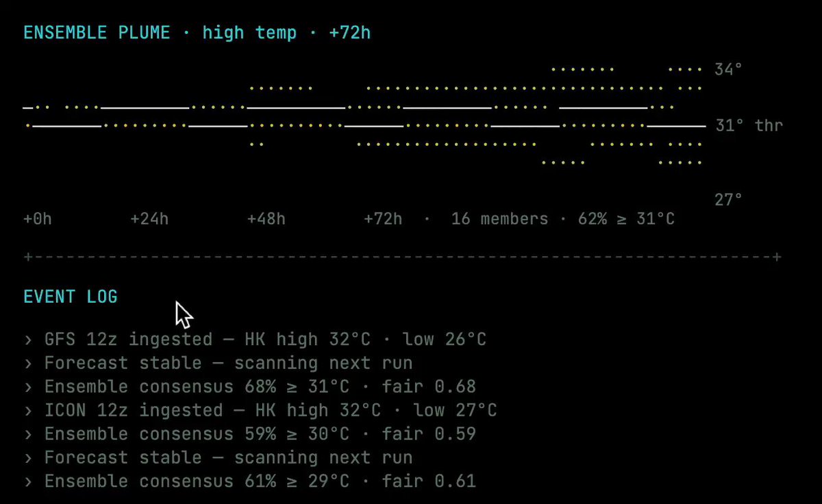Click the 16 members text
The image size is (822, 504).
coord(499,219)
